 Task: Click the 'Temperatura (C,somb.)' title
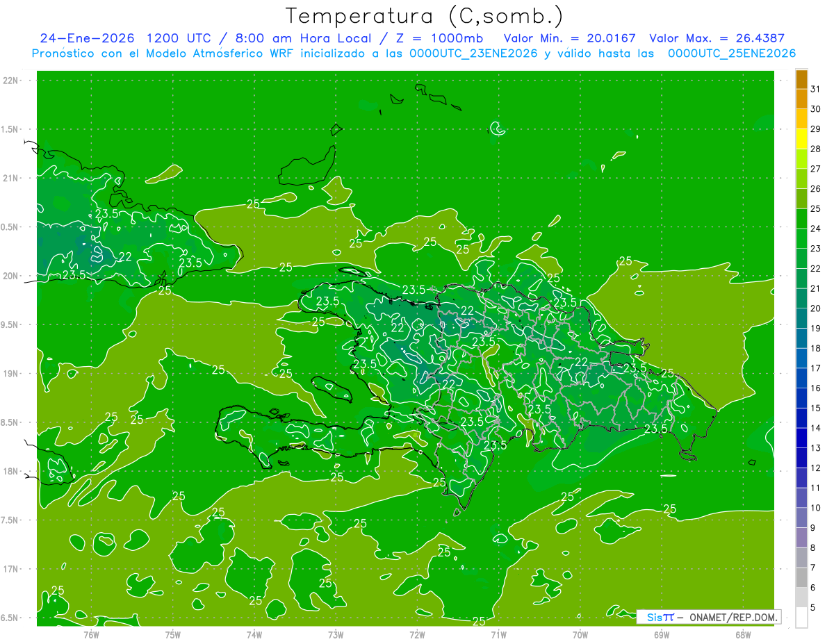click(424, 16)
